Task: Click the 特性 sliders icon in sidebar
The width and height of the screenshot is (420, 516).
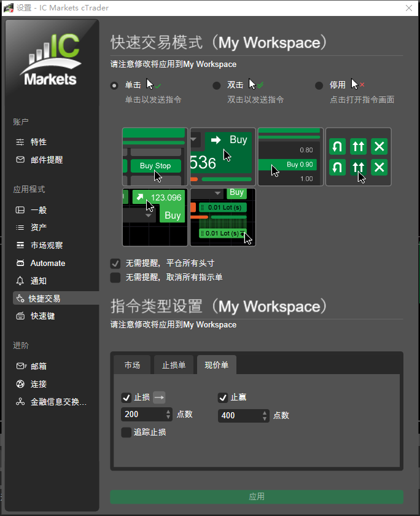Action: [20, 142]
